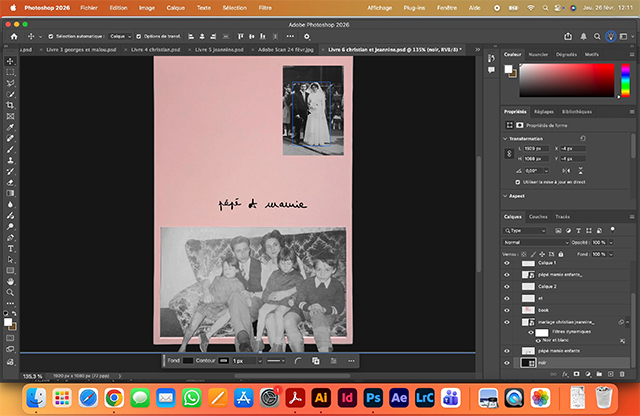Image resolution: width=640 pixels, height=416 pixels.
Task: Open the Calque auto-select dropdown
Action: (120, 37)
